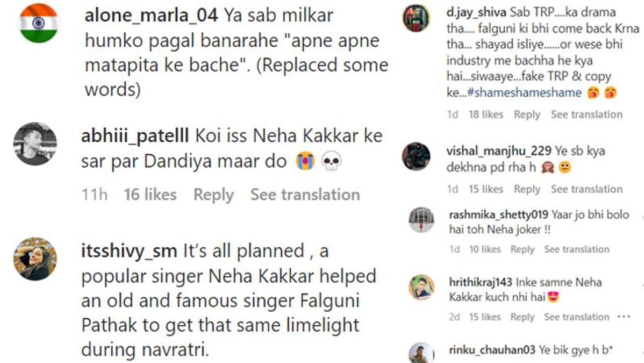
Task: Open the alone_marla_04 username link
Action: 151,16
